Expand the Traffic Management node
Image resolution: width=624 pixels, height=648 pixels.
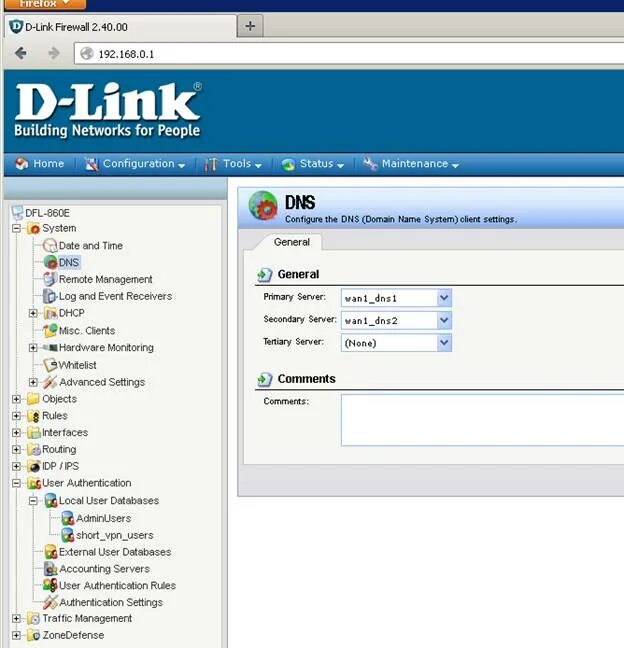[x=16, y=619]
